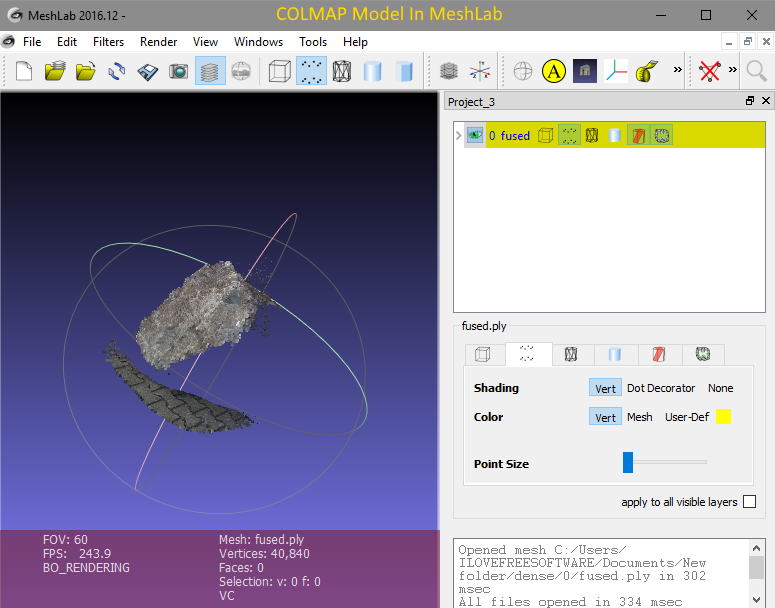Open the Edit menu

(67, 42)
